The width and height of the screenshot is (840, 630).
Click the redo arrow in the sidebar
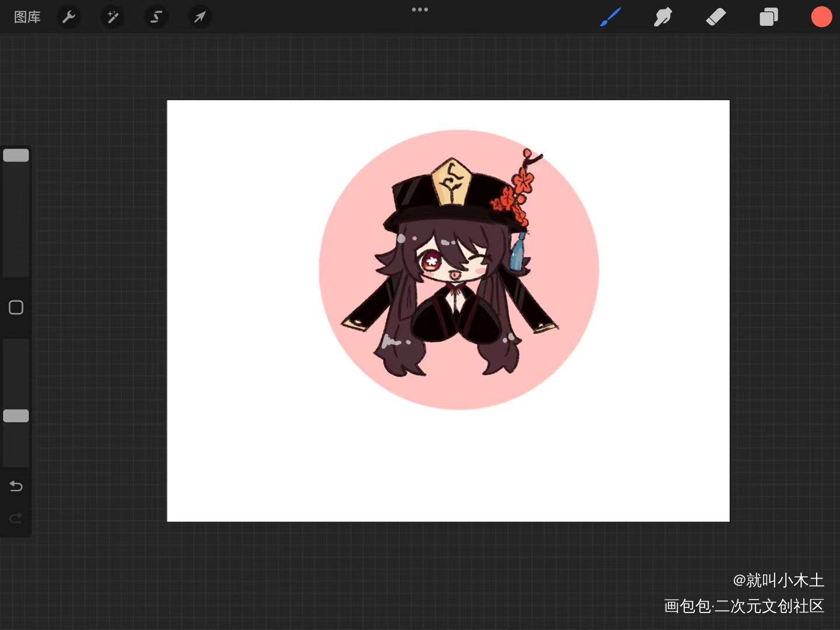tap(16, 518)
